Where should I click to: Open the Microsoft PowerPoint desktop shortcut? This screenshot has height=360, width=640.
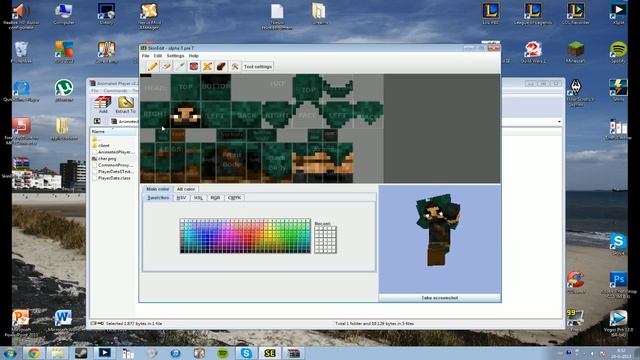pos(21,321)
